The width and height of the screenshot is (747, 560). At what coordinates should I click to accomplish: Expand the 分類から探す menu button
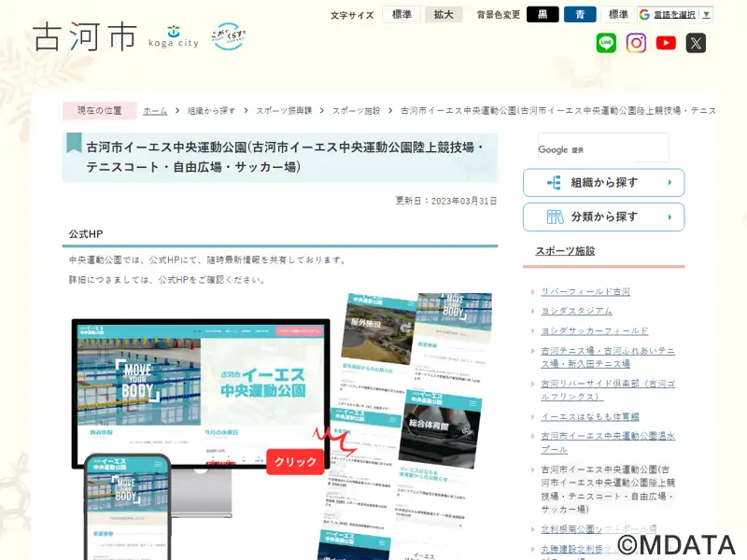click(x=603, y=217)
